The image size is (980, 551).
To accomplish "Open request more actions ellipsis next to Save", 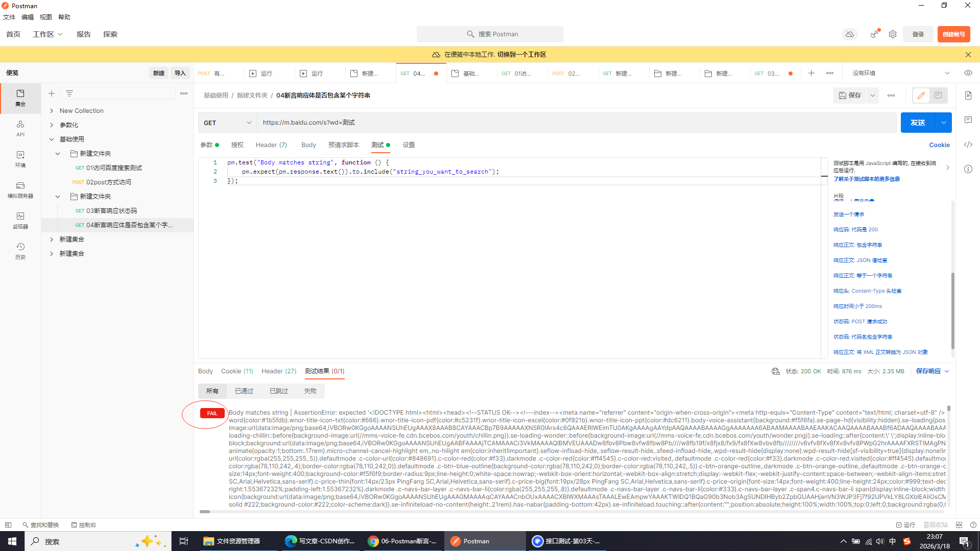I will [891, 95].
